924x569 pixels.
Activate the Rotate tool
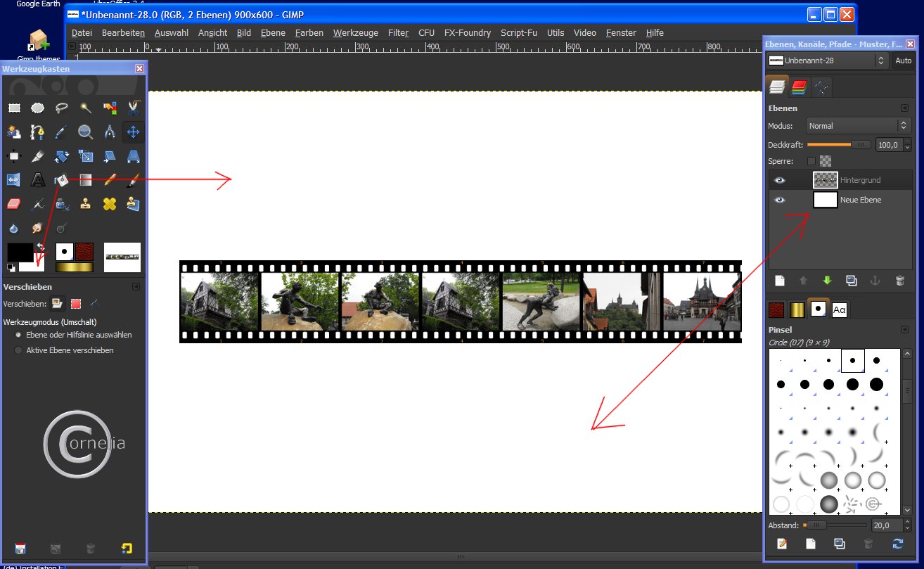click(62, 155)
